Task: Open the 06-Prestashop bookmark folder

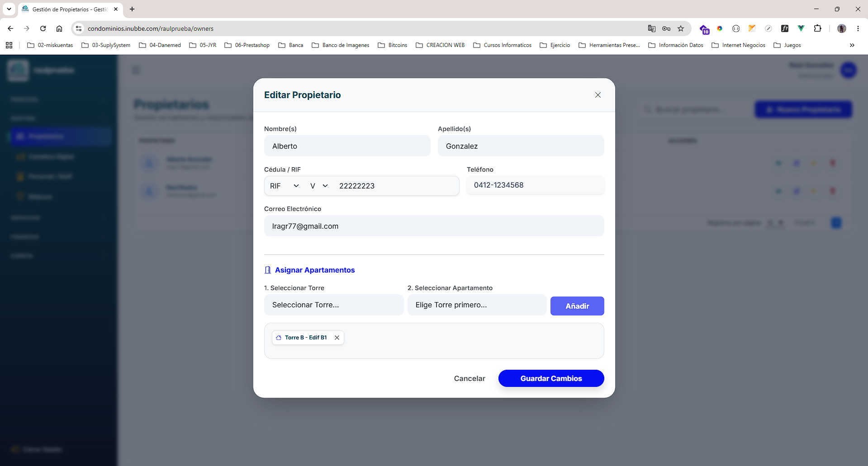Action: 247,45
